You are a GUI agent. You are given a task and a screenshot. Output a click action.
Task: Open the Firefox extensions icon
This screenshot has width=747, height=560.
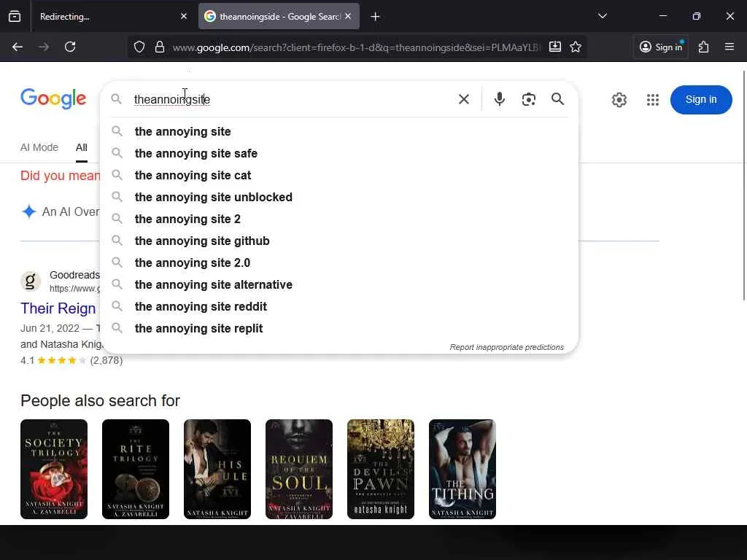click(x=704, y=47)
